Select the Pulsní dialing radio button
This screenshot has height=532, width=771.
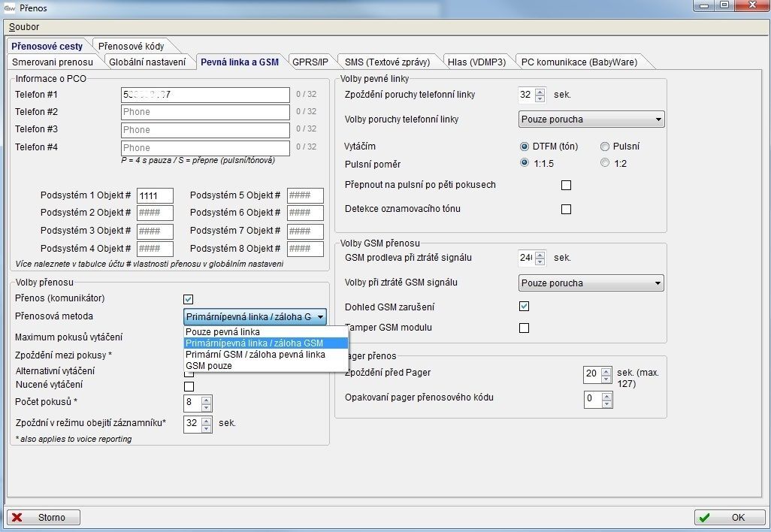pos(605,147)
